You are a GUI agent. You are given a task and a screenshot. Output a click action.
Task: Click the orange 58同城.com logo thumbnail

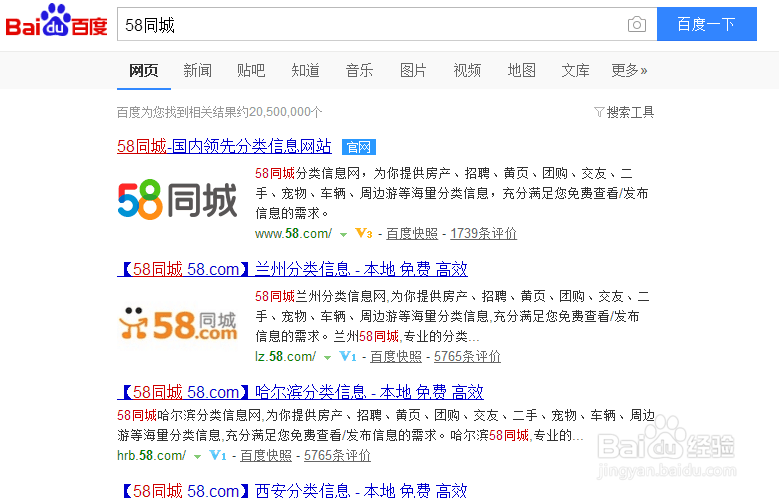point(178,324)
